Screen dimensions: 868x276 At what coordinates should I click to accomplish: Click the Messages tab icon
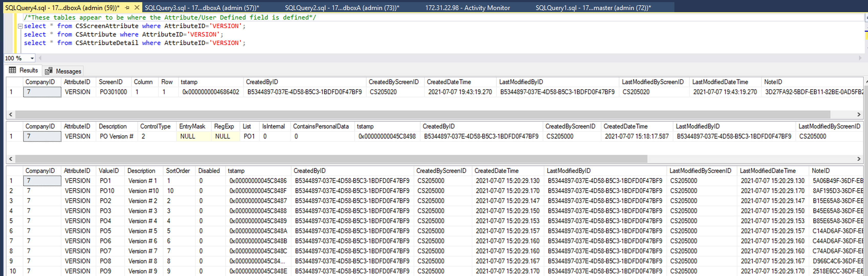click(x=49, y=71)
